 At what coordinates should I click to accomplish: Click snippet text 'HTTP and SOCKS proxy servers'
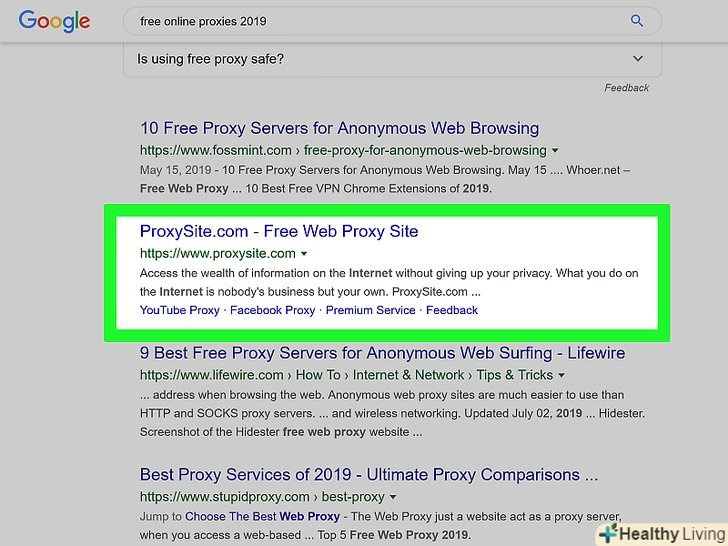pyautogui.click(x=228, y=413)
